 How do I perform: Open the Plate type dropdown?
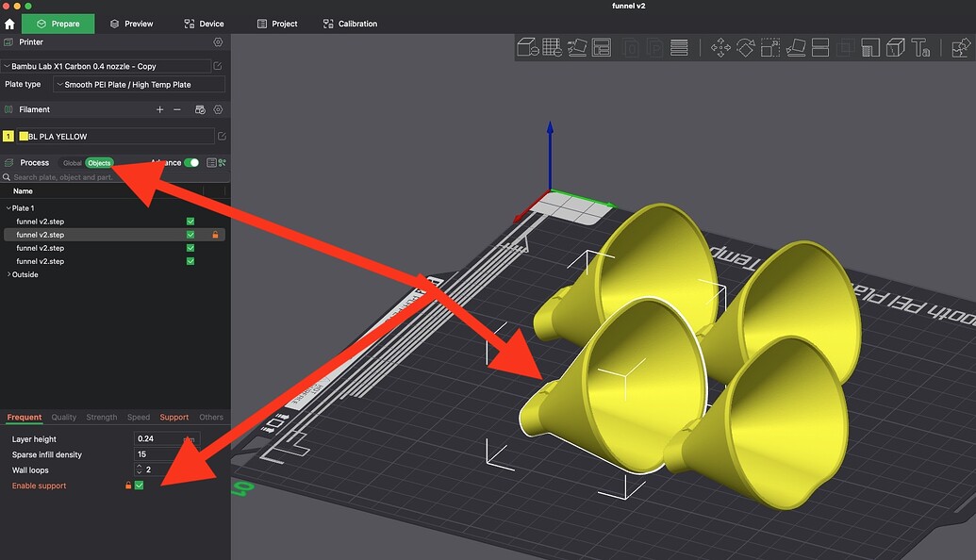pos(139,85)
